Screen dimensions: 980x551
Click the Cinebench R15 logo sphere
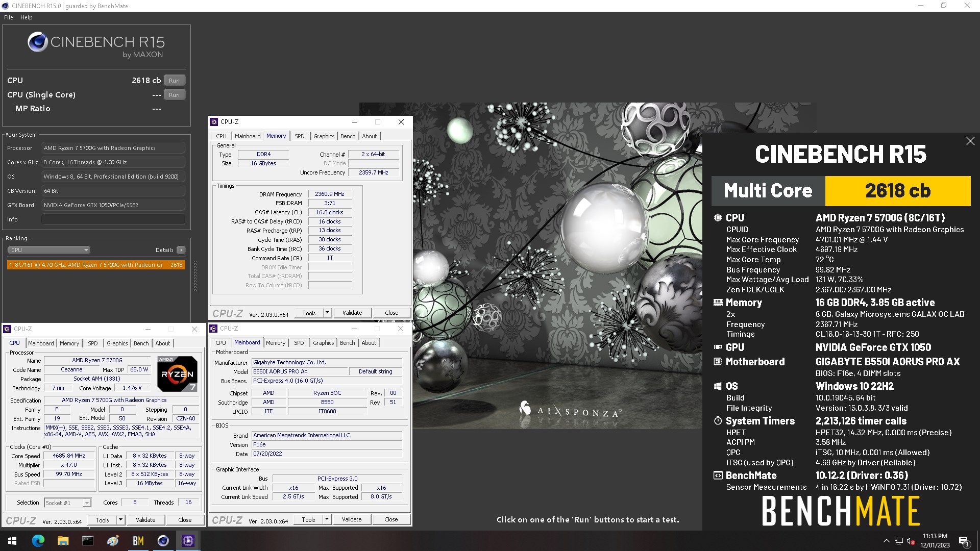click(37, 42)
